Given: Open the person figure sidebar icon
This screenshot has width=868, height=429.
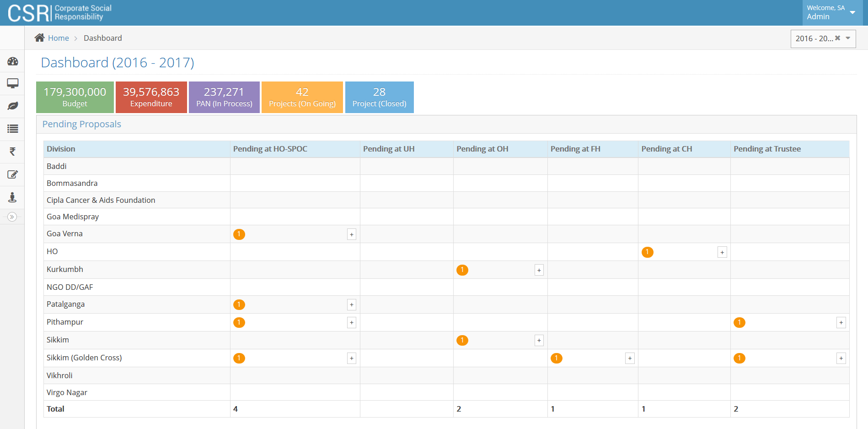Looking at the screenshot, I should [13, 197].
